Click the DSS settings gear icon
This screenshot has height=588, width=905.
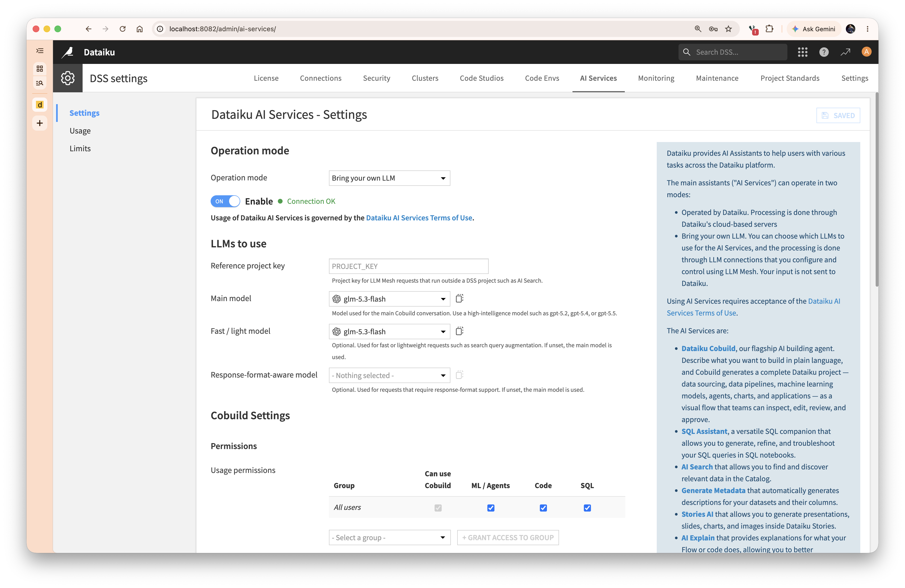[68, 78]
